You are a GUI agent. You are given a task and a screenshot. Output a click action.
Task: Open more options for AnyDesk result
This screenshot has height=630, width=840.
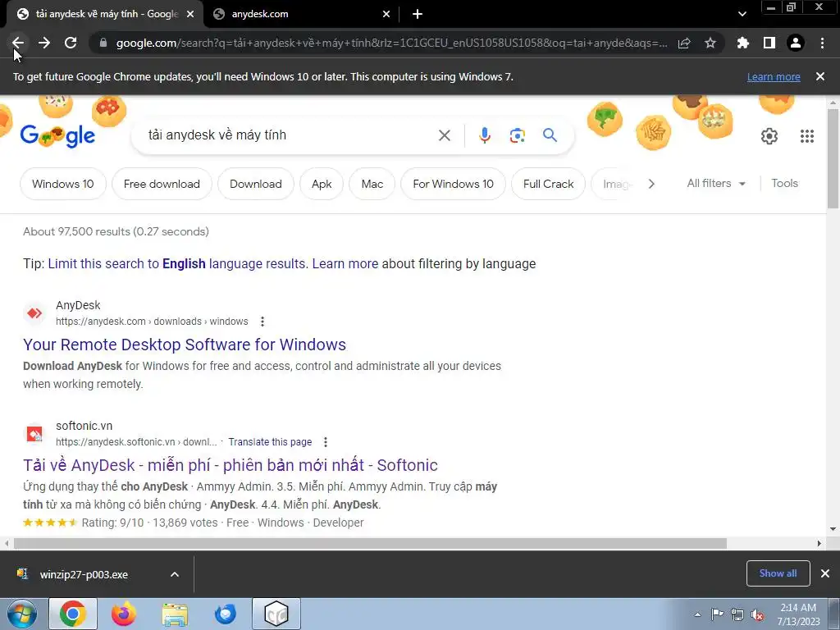click(262, 322)
